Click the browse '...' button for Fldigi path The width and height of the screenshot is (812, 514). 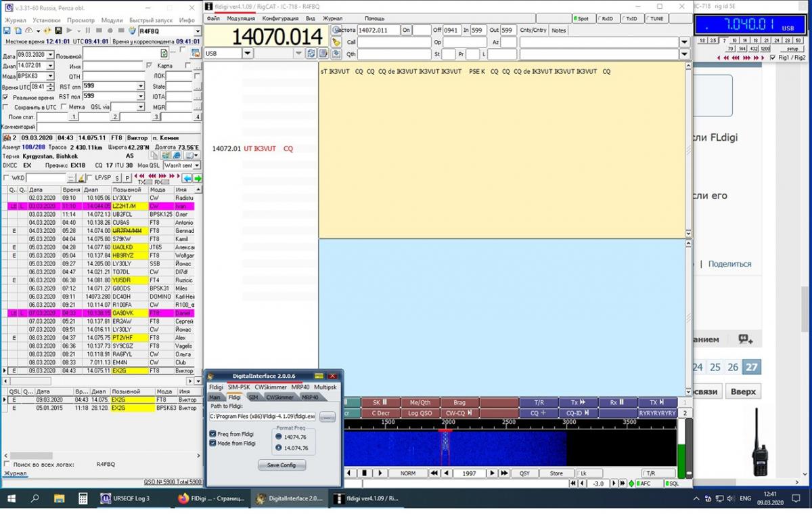click(x=328, y=416)
